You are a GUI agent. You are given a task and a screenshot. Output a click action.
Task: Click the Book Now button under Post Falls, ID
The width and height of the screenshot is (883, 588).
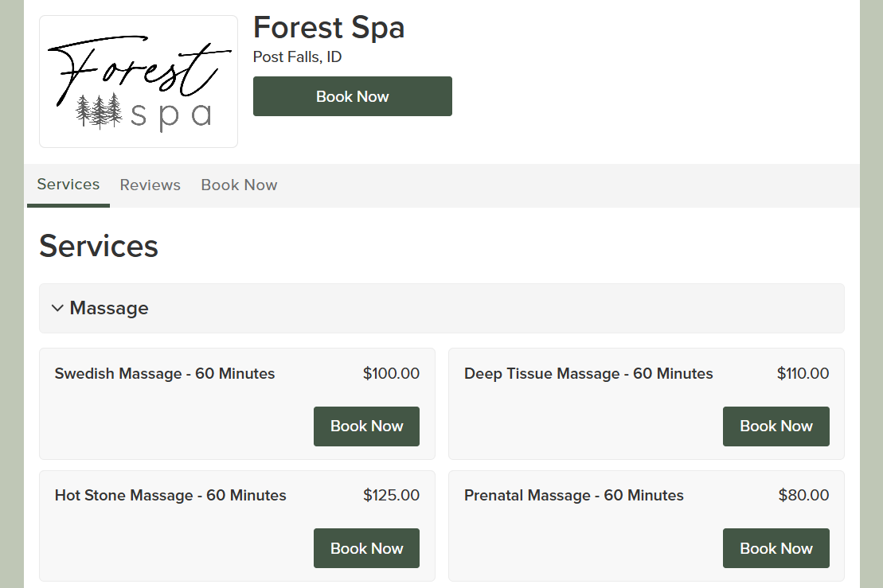tap(353, 96)
